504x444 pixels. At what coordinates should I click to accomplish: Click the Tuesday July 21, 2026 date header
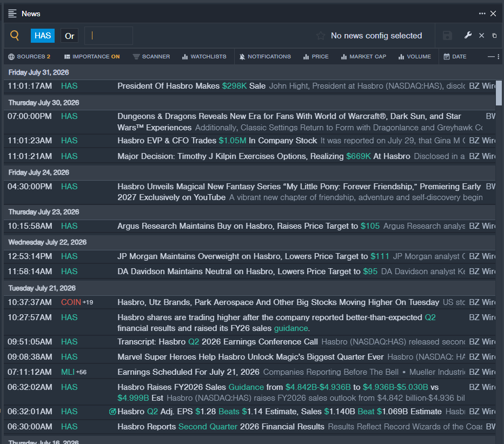42,288
